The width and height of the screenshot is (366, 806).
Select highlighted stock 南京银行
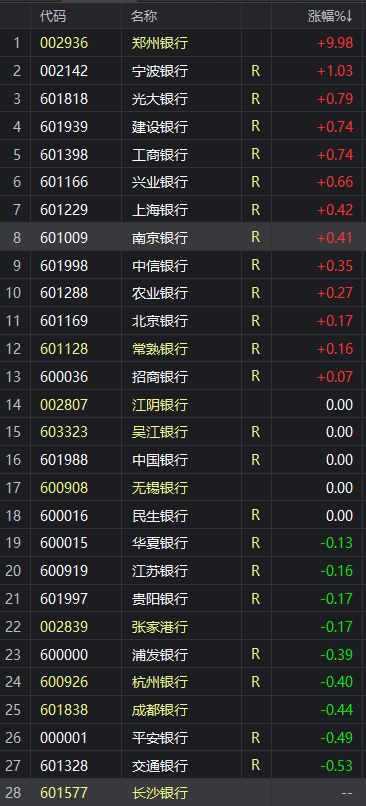coord(160,237)
